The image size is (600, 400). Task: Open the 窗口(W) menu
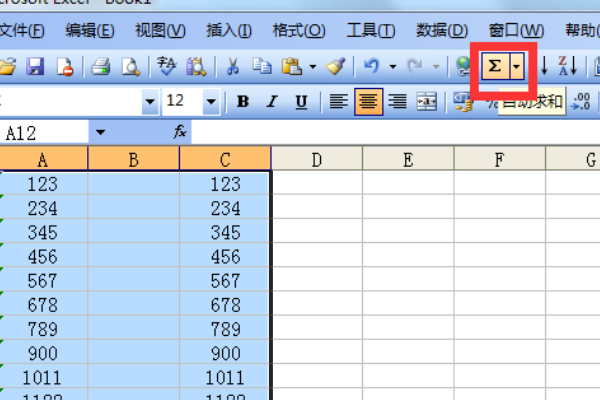516,31
